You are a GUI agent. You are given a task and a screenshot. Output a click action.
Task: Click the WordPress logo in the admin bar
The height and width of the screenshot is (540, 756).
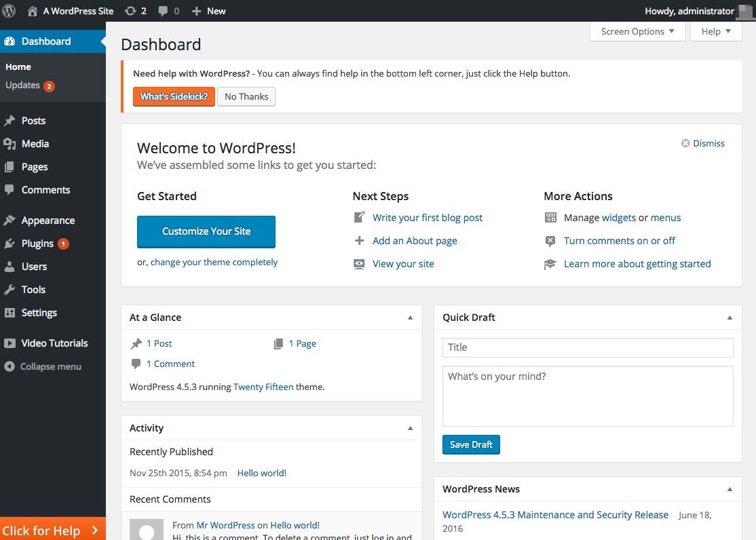pos(9,11)
